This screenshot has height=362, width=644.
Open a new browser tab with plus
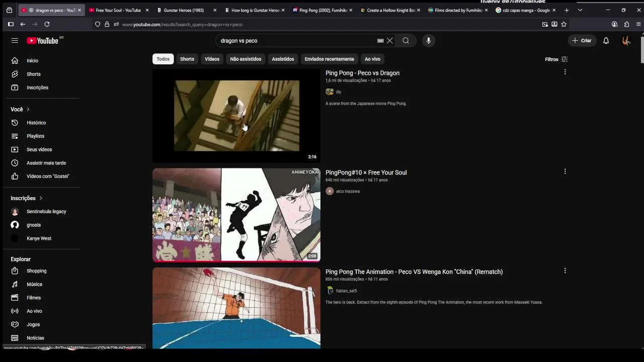click(x=567, y=10)
